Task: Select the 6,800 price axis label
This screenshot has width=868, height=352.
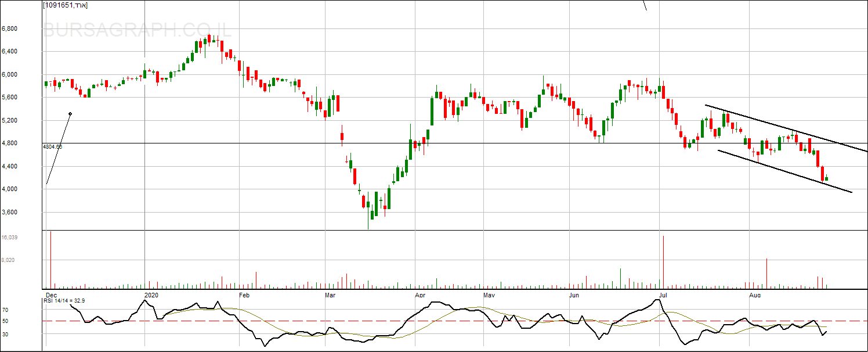Action: pyautogui.click(x=9, y=28)
